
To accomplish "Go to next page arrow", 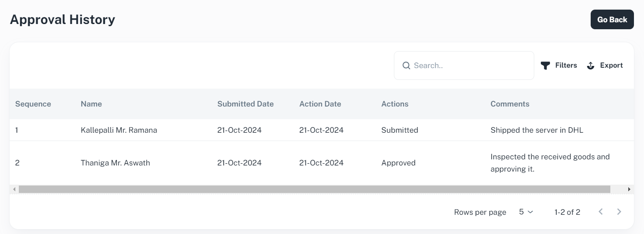I will coord(619,212).
